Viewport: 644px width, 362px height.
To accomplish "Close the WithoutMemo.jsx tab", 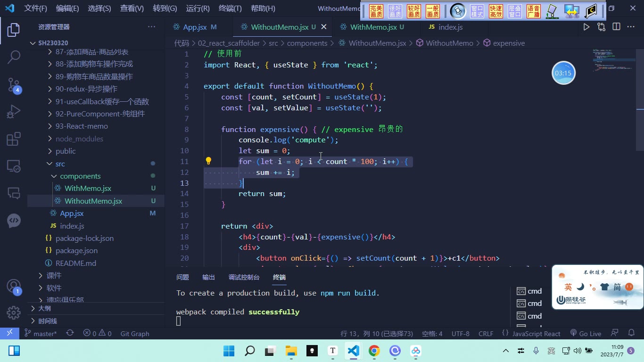I will tap(324, 27).
